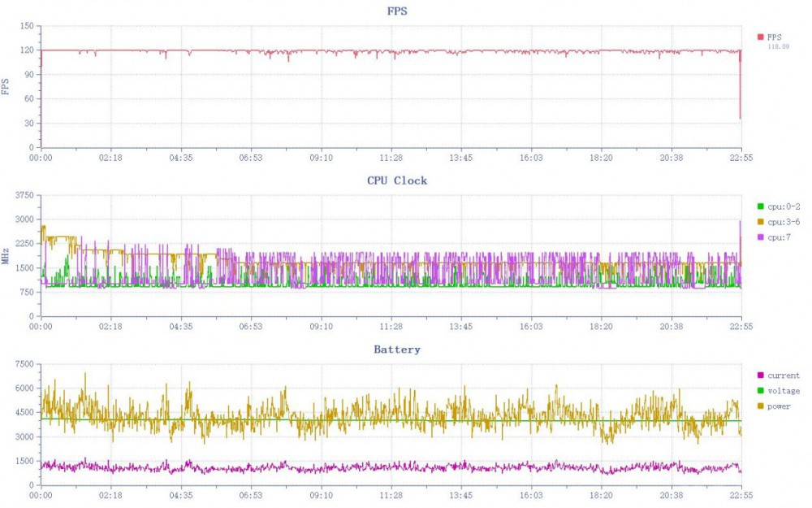
Task: Click the 118.09 value under FPS legend
Action: click(x=779, y=46)
